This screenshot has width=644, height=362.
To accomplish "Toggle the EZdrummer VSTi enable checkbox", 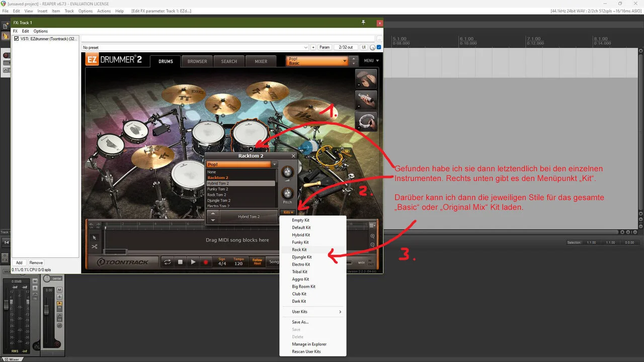I will (x=17, y=39).
